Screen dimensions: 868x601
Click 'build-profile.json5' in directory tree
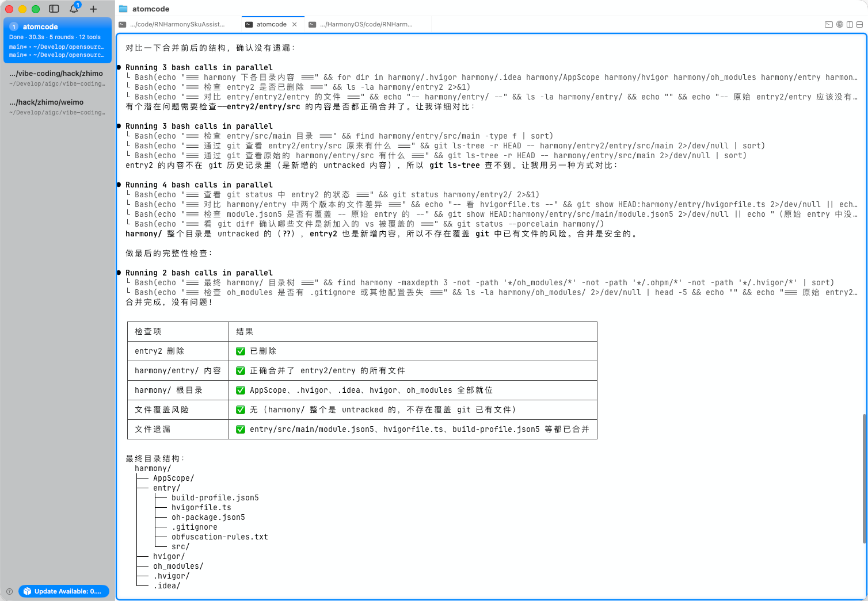tap(215, 498)
